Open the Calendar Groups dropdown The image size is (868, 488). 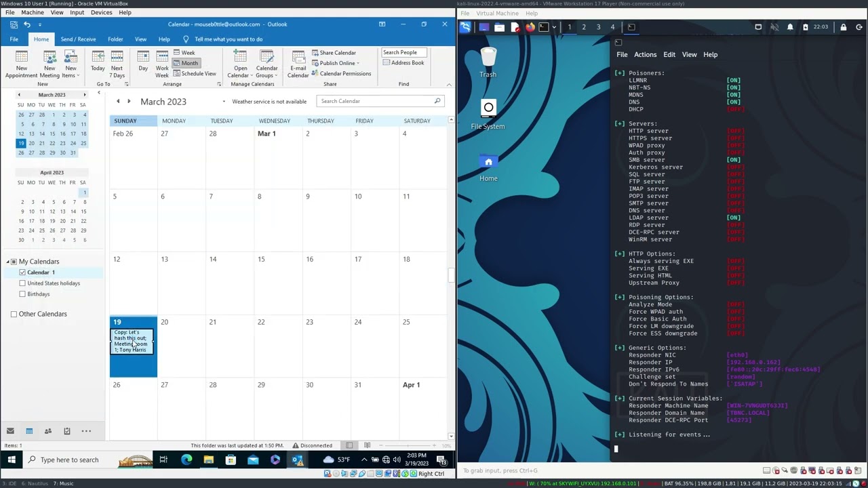[267, 64]
